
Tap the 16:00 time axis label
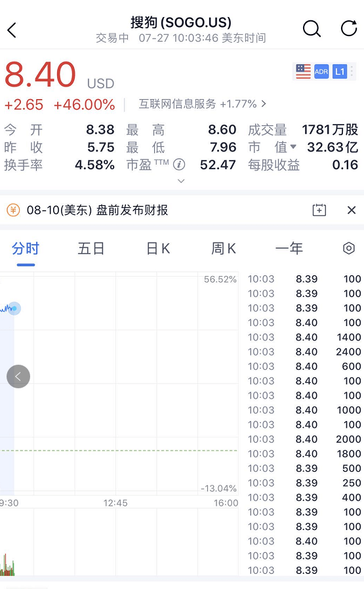pyautogui.click(x=226, y=503)
